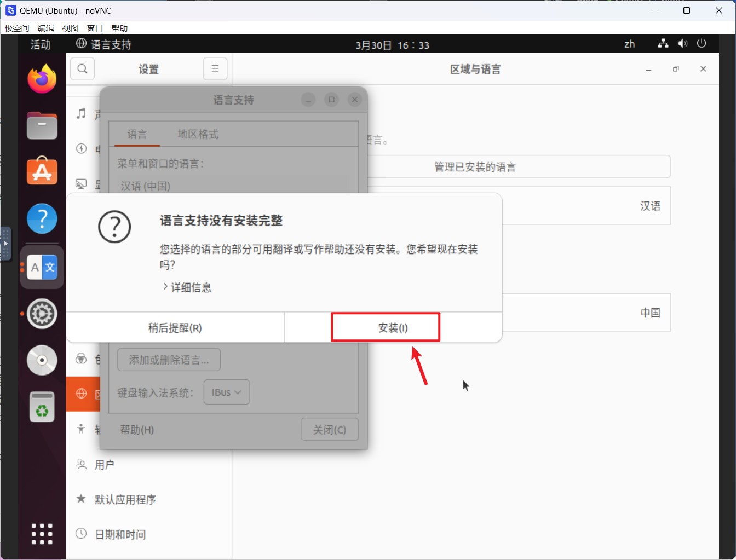This screenshot has width=736, height=560.
Task: Click the volume icon in top bar
Action: coord(682,44)
